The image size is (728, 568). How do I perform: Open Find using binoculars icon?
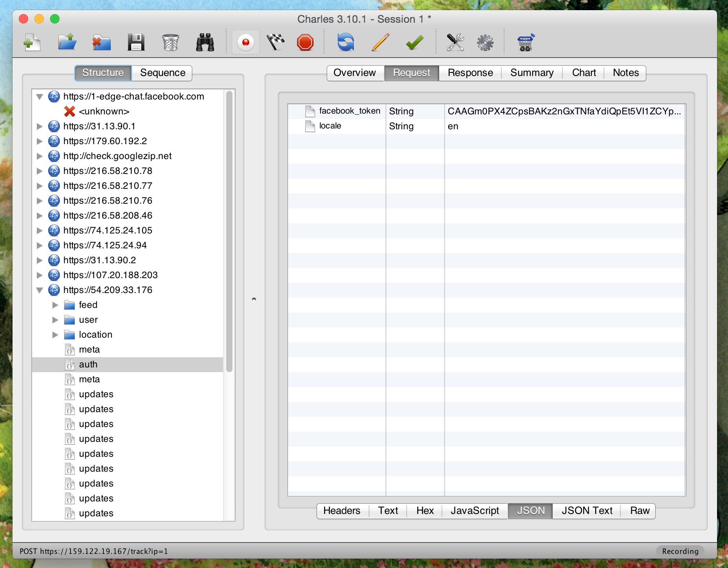(x=205, y=42)
